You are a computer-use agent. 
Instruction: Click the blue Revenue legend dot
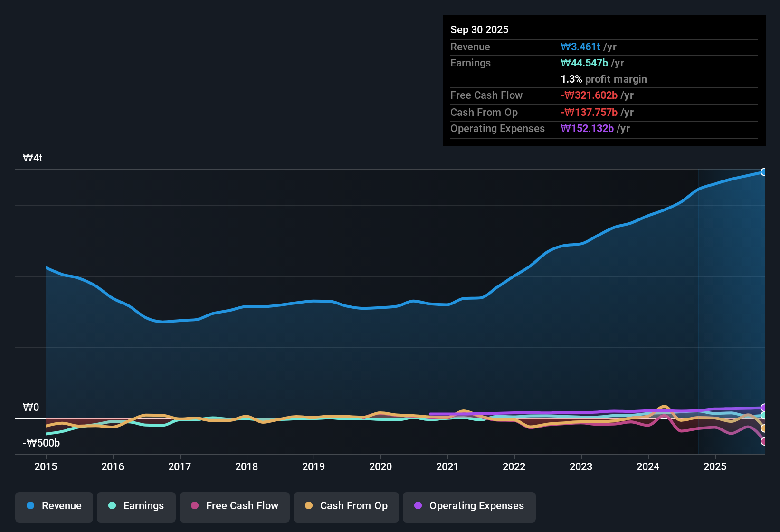[30, 506]
